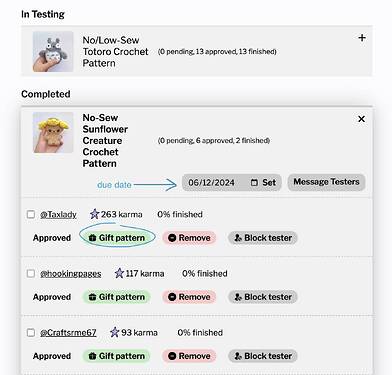Image resolution: width=392 pixels, height=375 pixels.
Task: Tick the checkbox beside @Taxlady
Action: [x=31, y=214]
